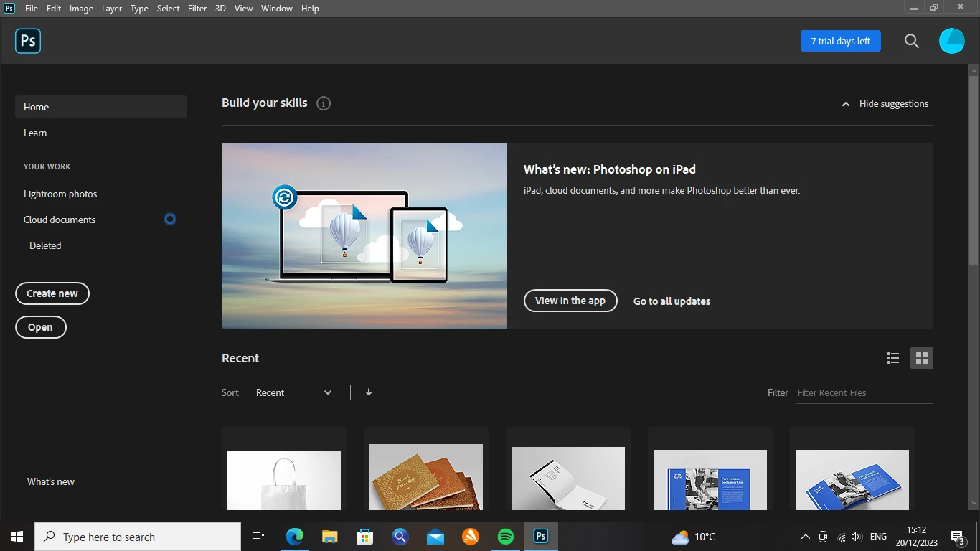Click the Ps icon in the menu bar
Image resolution: width=980 pixels, height=551 pixels.
point(9,9)
